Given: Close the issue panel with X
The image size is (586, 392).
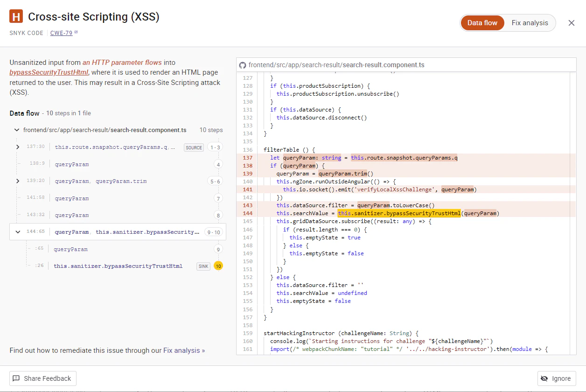Looking at the screenshot, I should [x=572, y=23].
